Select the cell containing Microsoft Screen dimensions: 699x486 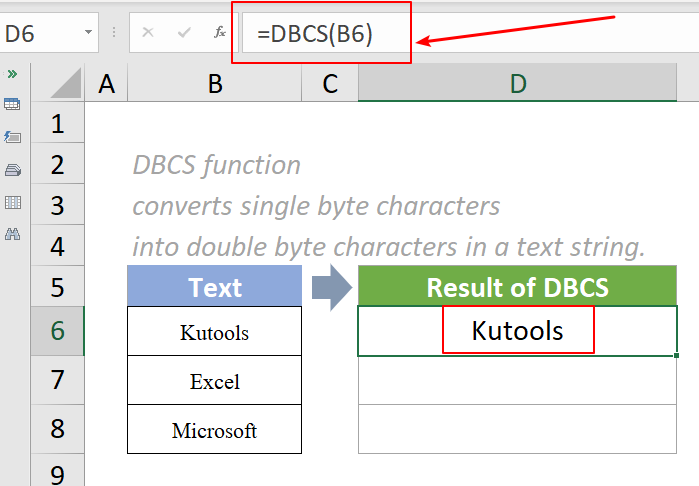click(214, 430)
